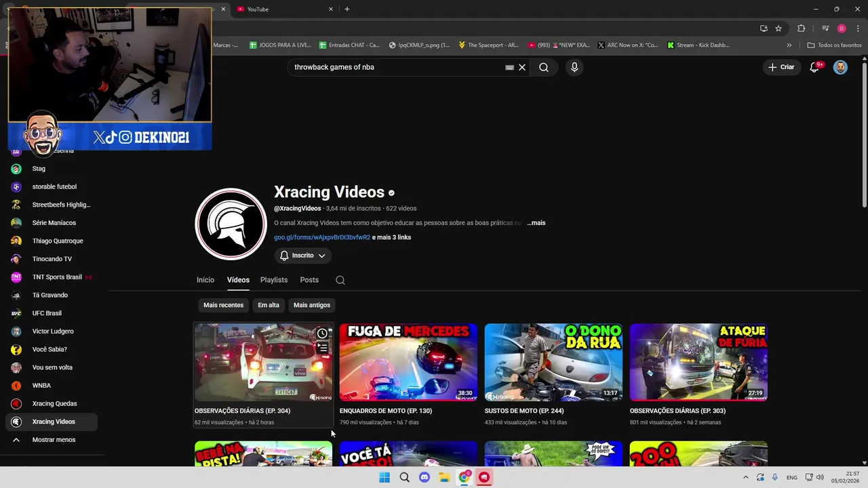
Task: Add EP. 304 video to queue
Action: (322, 348)
